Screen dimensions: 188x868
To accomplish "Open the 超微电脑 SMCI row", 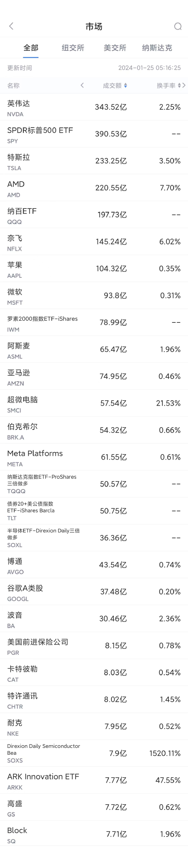I will [x=94, y=404].
